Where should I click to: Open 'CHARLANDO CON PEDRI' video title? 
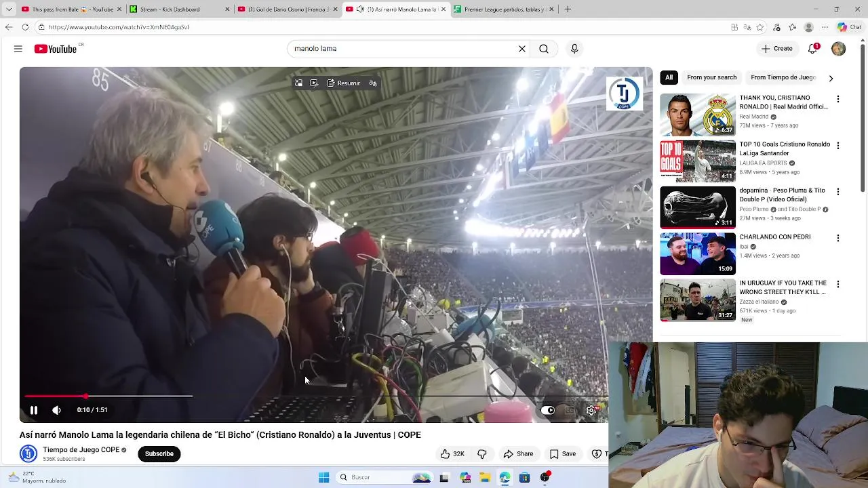click(x=775, y=237)
